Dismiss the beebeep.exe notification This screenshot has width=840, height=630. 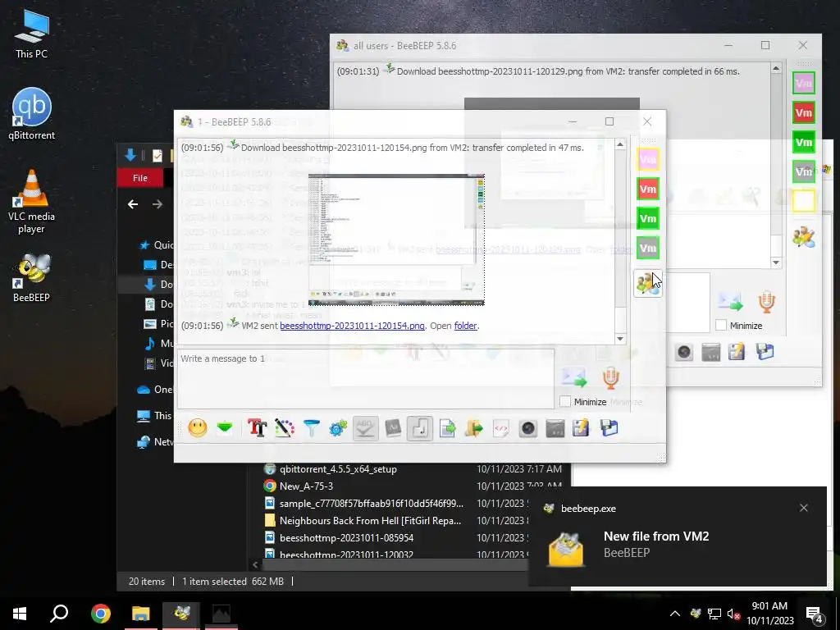(x=804, y=508)
